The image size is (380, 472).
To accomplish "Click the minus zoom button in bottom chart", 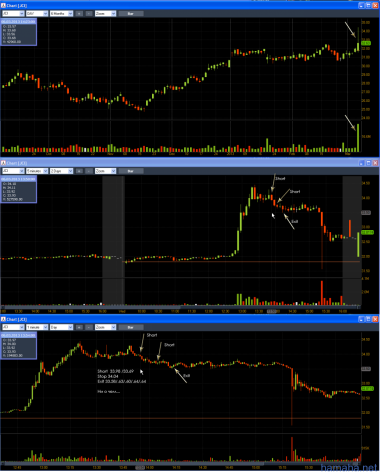I will click(x=89, y=327).
